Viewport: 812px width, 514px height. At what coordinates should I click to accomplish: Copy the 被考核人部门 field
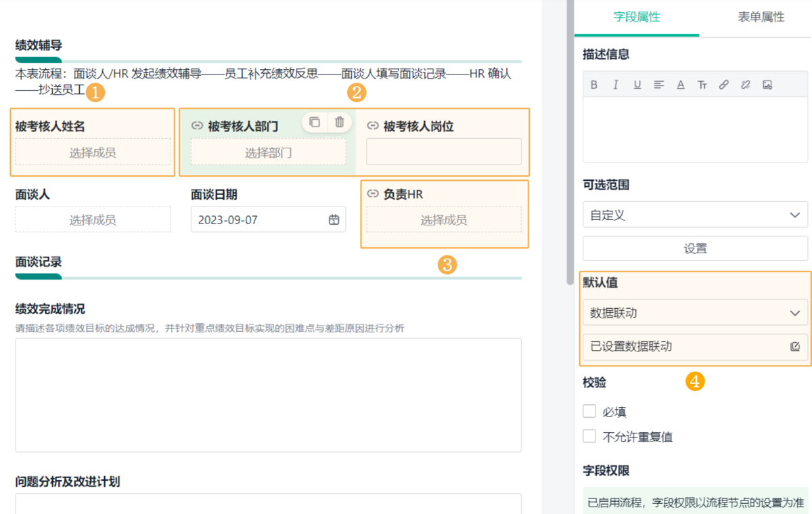click(x=315, y=122)
